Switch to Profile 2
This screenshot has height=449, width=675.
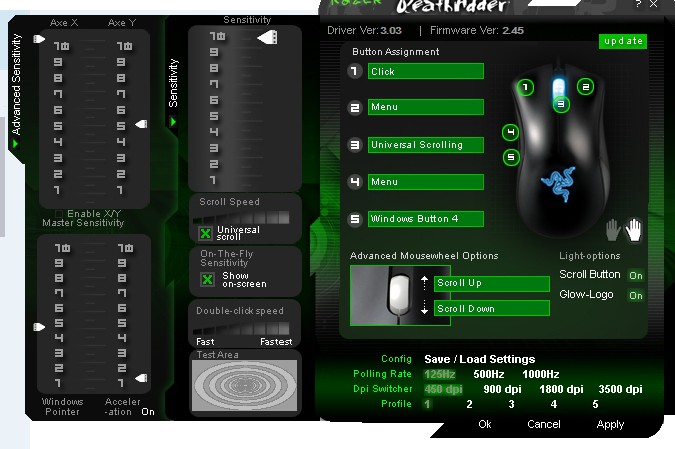point(469,404)
